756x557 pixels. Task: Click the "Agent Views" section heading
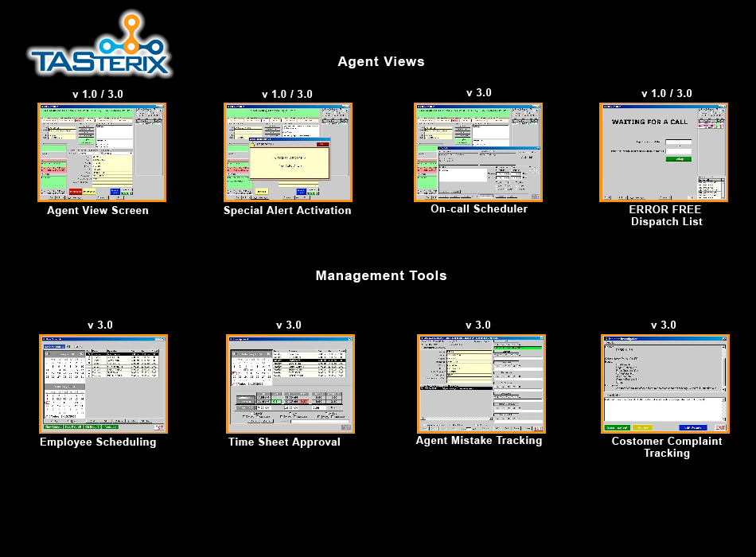(381, 62)
